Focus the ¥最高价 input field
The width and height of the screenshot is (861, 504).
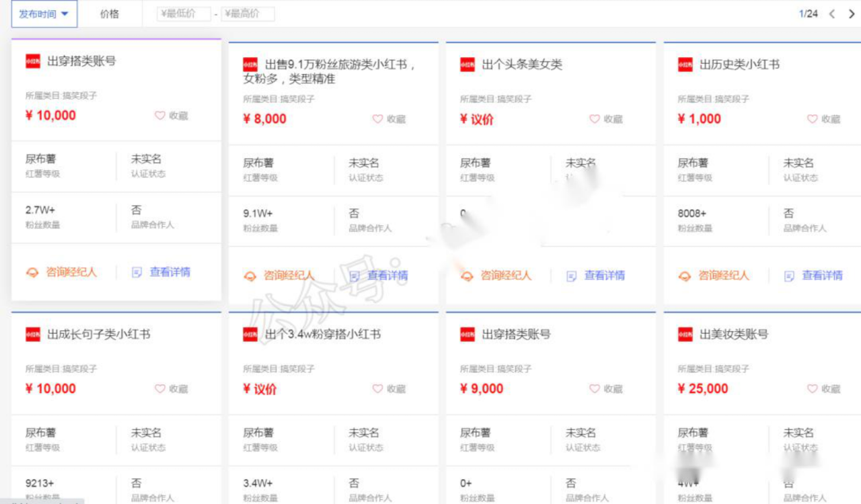click(248, 13)
